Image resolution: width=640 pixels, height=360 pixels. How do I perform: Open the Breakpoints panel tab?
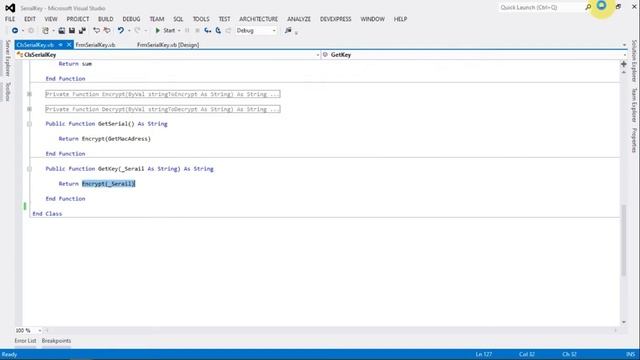tap(56, 341)
